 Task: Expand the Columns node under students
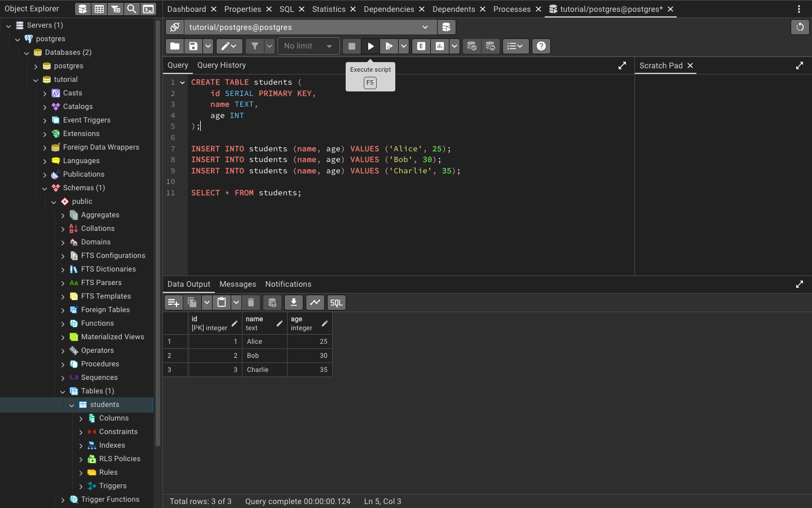(81, 418)
